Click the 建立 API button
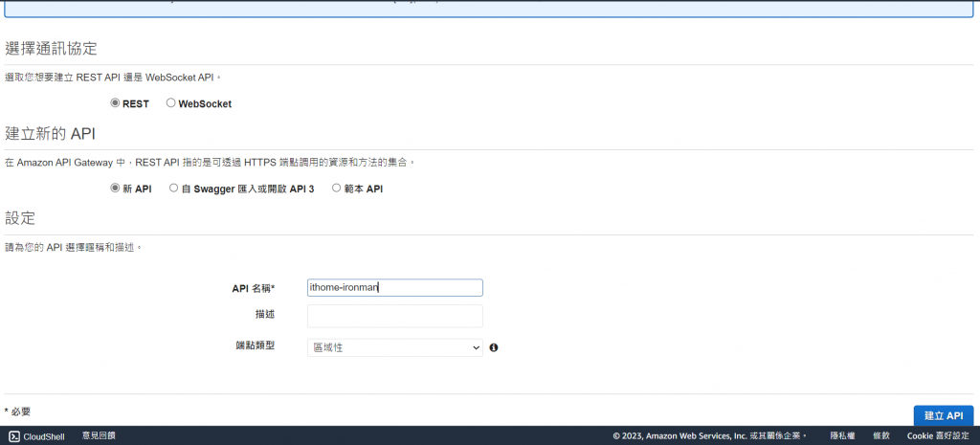This screenshot has width=980, height=445. click(x=943, y=415)
